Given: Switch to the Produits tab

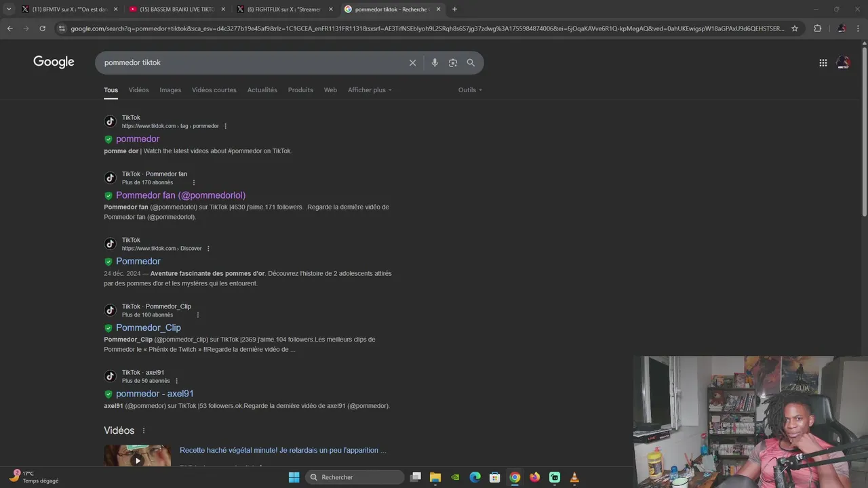Looking at the screenshot, I should [x=300, y=90].
